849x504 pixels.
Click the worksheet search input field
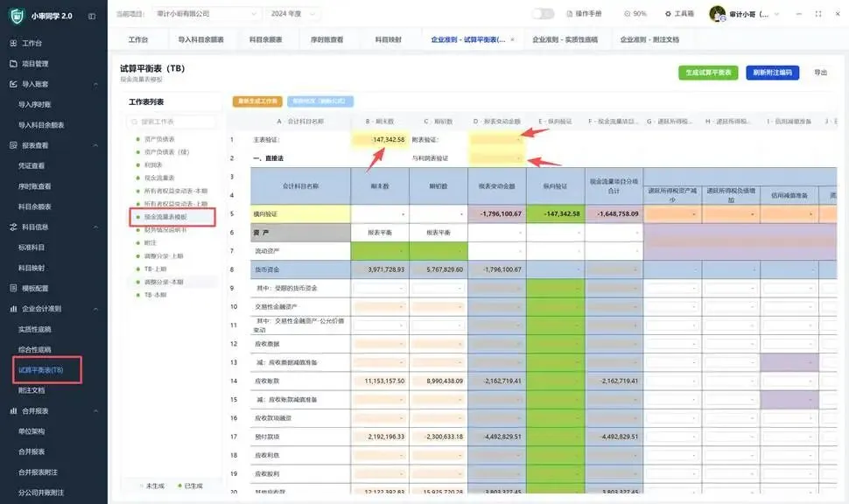tap(172, 122)
